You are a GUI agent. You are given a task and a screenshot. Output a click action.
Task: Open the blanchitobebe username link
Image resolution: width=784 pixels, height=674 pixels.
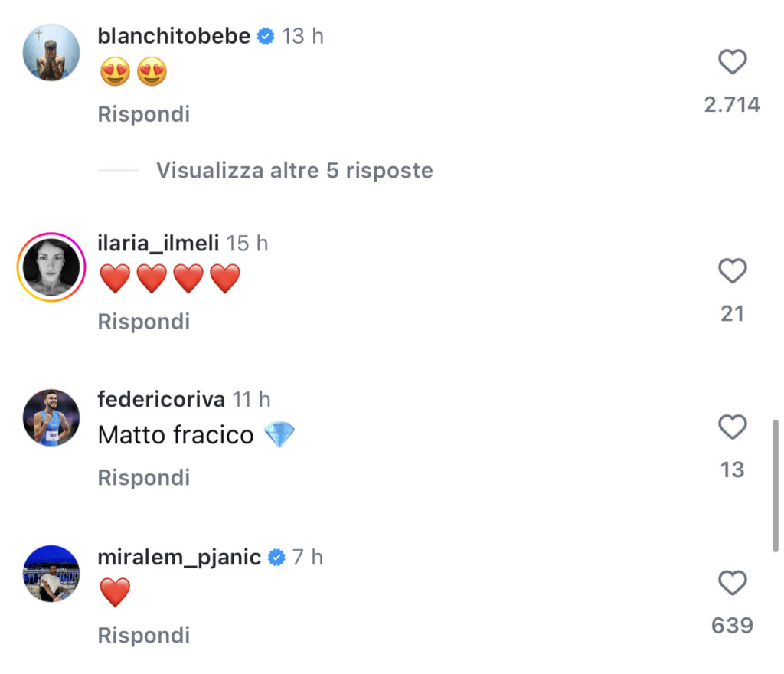[x=174, y=36]
